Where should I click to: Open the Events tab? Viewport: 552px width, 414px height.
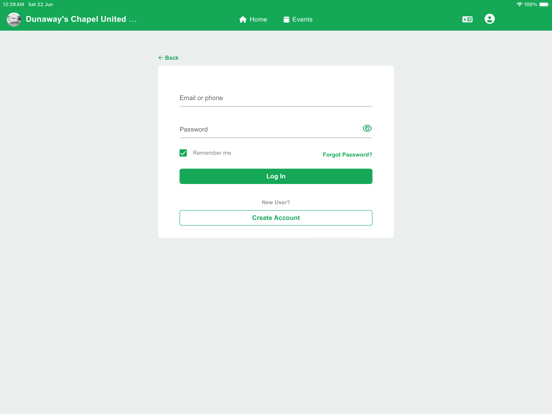298,19
